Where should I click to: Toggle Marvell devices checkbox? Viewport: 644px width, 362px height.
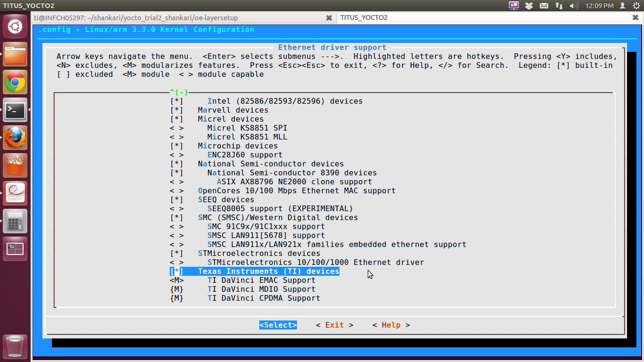point(177,110)
